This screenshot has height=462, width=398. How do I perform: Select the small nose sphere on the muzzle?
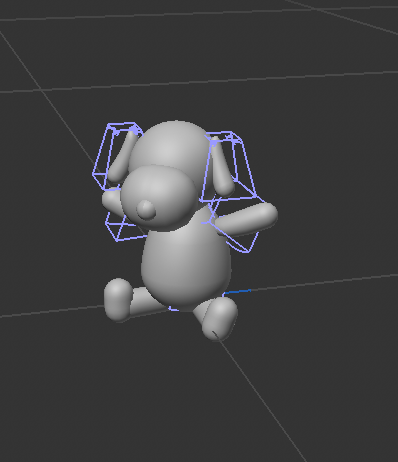click(x=146, y=210)
